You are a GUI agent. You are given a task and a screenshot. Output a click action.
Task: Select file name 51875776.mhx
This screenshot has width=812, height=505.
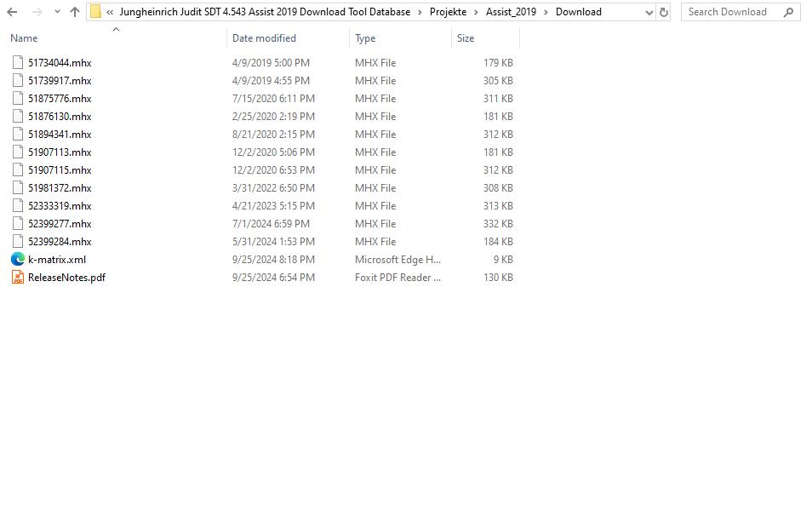(x=60, y=99)
